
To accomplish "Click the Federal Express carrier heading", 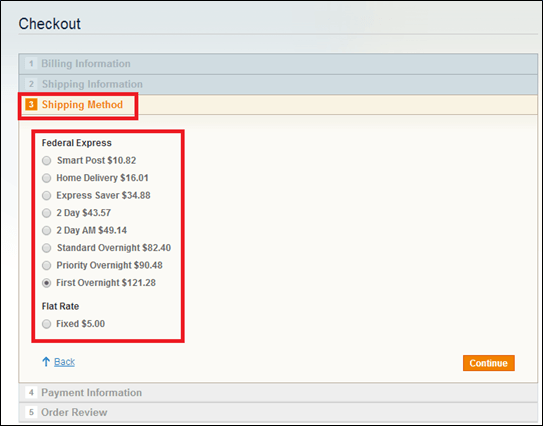I will 76,143.
